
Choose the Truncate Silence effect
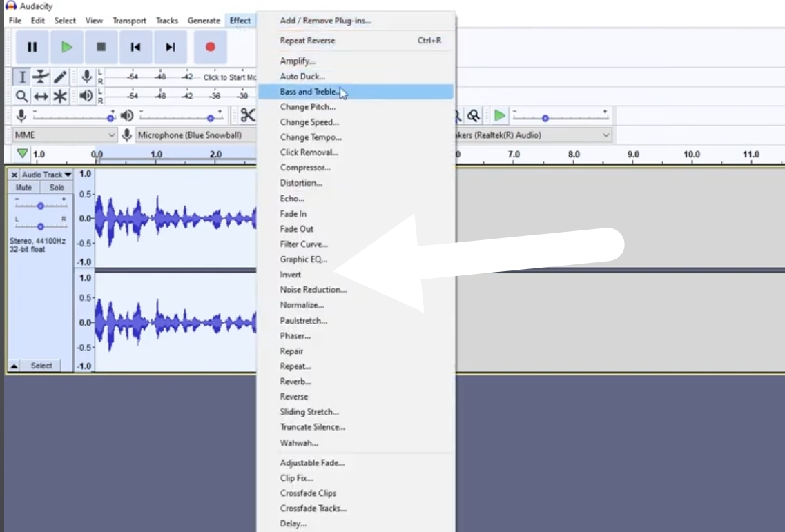[x=356, y=427]
